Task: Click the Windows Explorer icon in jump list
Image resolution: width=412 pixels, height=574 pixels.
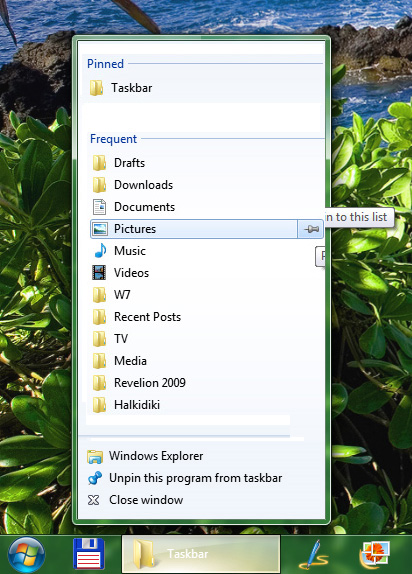Action: (x=95, y=456)
